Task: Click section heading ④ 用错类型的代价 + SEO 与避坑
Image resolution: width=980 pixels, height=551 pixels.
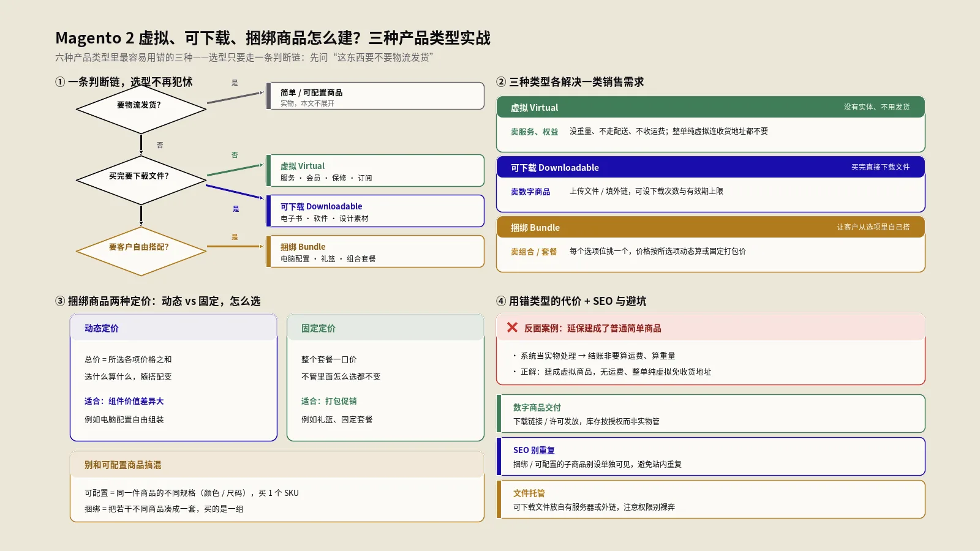Action: [571, 301]
